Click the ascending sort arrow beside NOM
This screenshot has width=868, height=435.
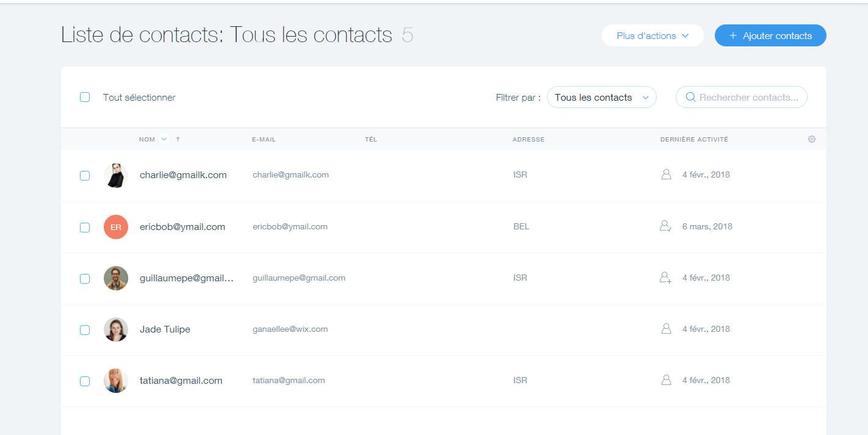177,139
